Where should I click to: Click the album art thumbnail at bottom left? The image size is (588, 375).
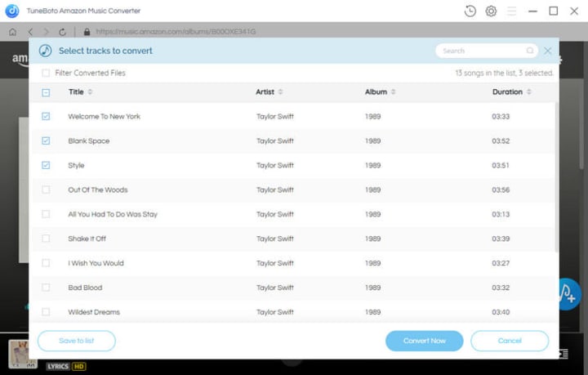23,354
